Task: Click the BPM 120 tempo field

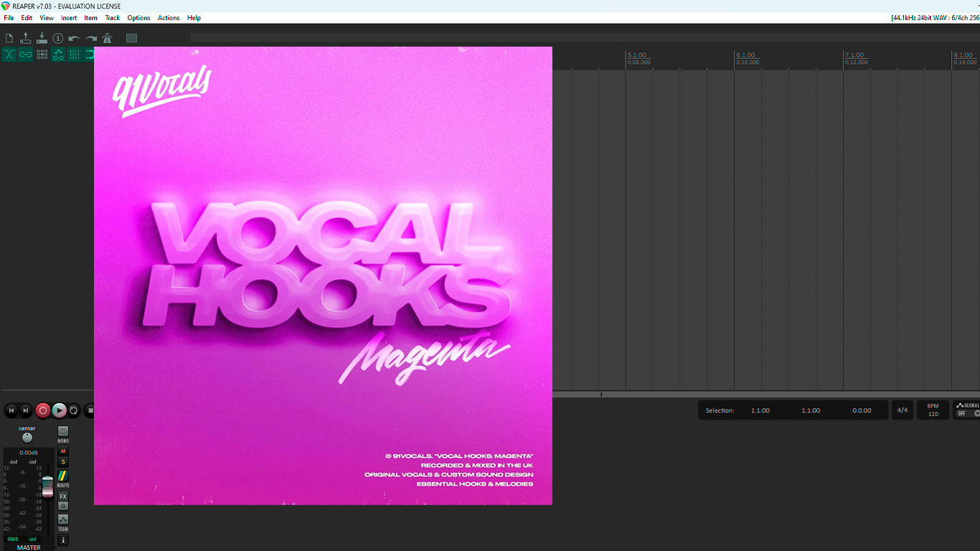Action: [x=933, y=410]
